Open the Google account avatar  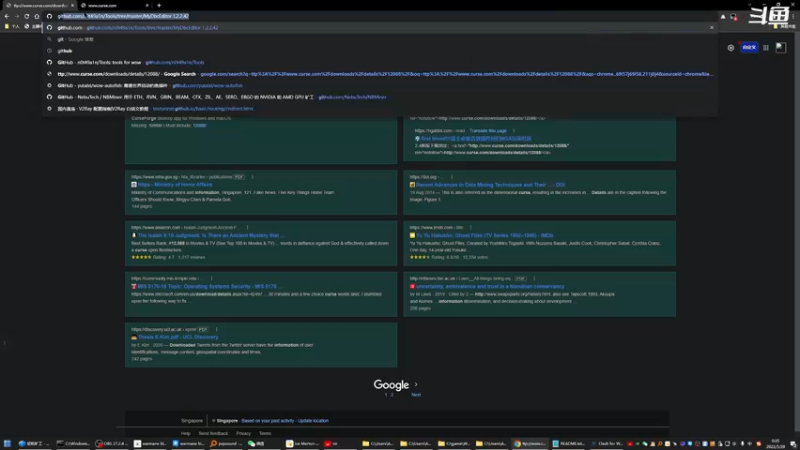781,47
